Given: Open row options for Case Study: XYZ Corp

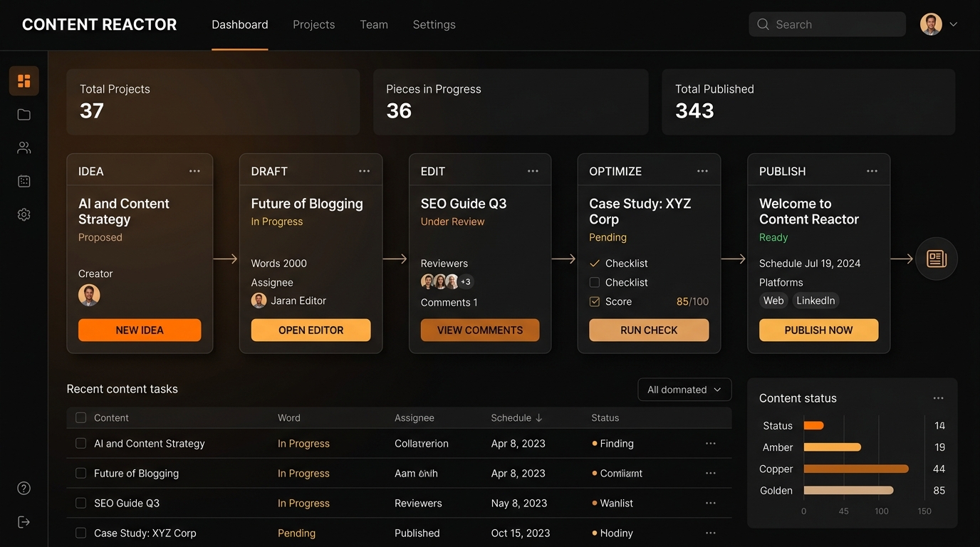Looking at the screenshot, I should coord(710,533).
